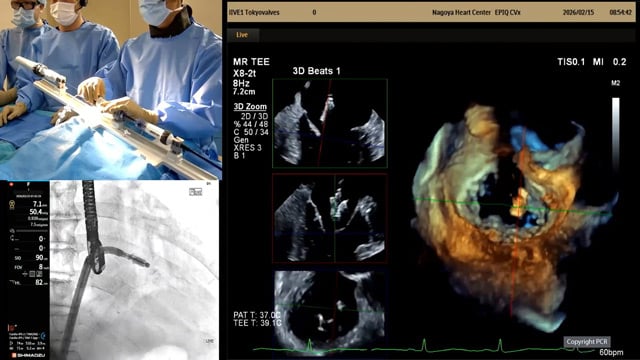Click the 50.4 dose value

coord(37,212)
